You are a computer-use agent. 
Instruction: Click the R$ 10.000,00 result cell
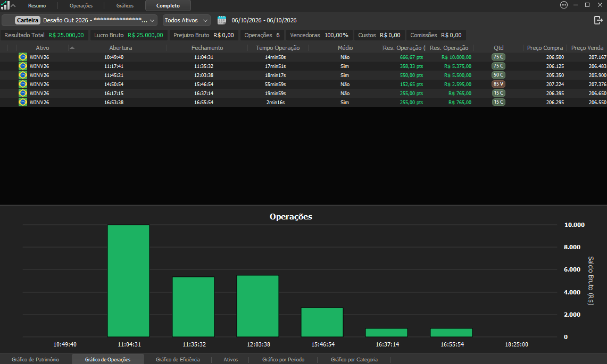click(456, 57)
